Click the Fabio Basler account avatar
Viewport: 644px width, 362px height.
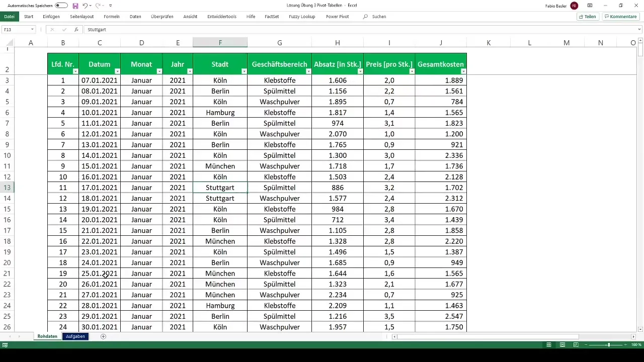pyautogui.click(x=574, y=6)
